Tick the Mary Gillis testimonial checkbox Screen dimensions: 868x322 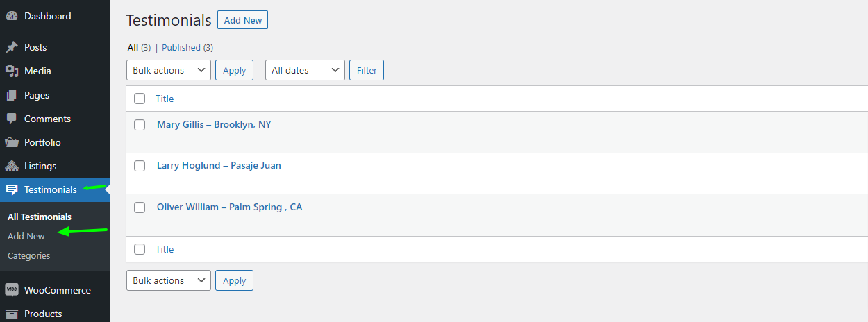(x=140, y=125)
